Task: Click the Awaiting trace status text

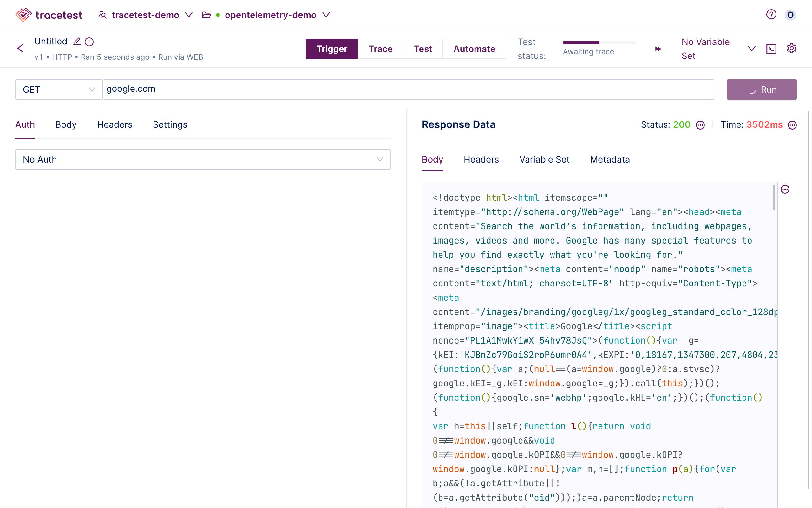Action: 588,52
